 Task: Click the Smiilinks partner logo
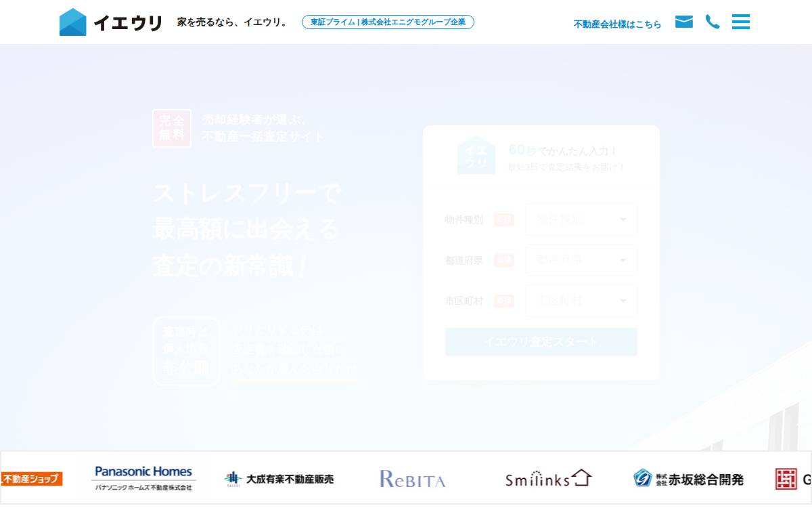coord(548,478)
